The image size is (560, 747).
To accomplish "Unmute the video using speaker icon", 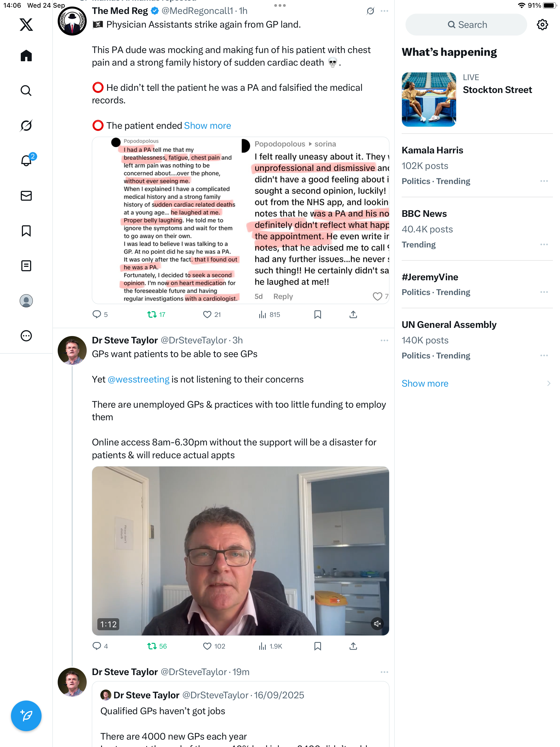I will 377,624.
